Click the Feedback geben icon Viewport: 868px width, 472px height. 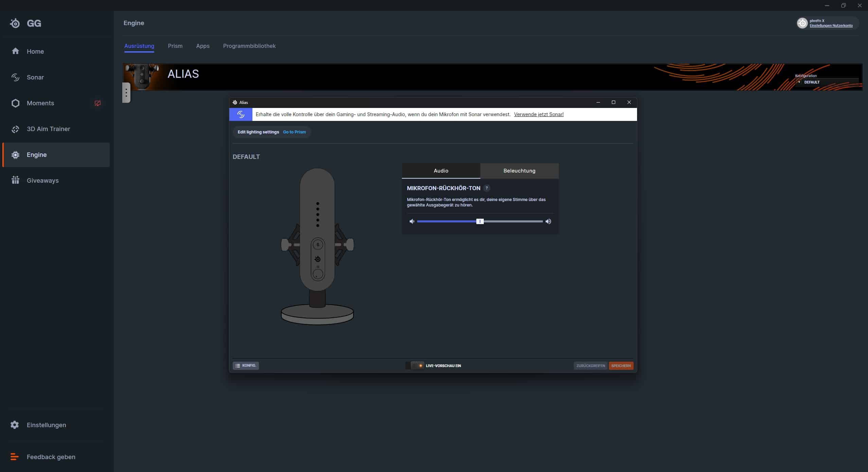[x=15, y=457]
